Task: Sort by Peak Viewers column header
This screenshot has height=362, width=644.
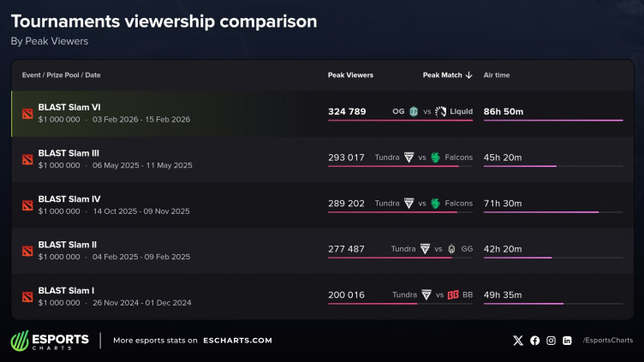Action: [x=350, y=75]
